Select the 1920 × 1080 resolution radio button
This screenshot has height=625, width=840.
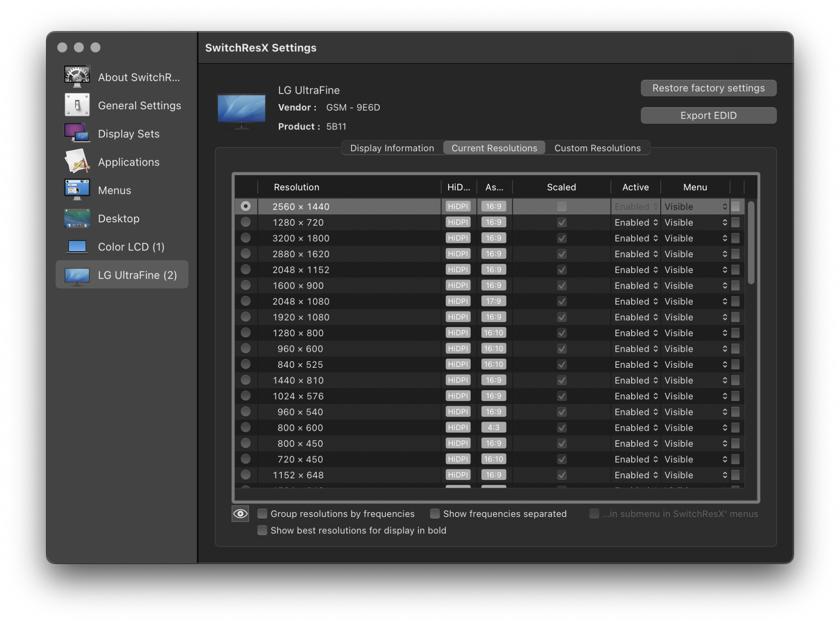pos(246,316)
